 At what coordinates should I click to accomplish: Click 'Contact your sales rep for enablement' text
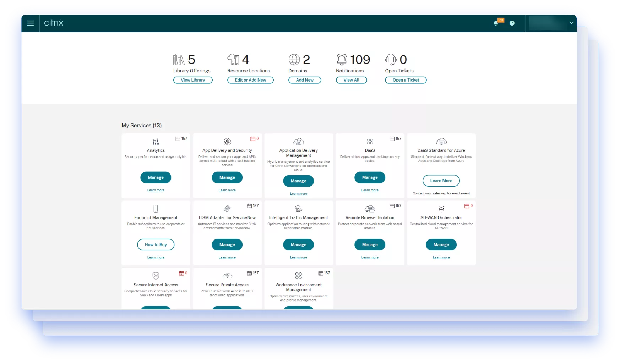coord(441,193)
